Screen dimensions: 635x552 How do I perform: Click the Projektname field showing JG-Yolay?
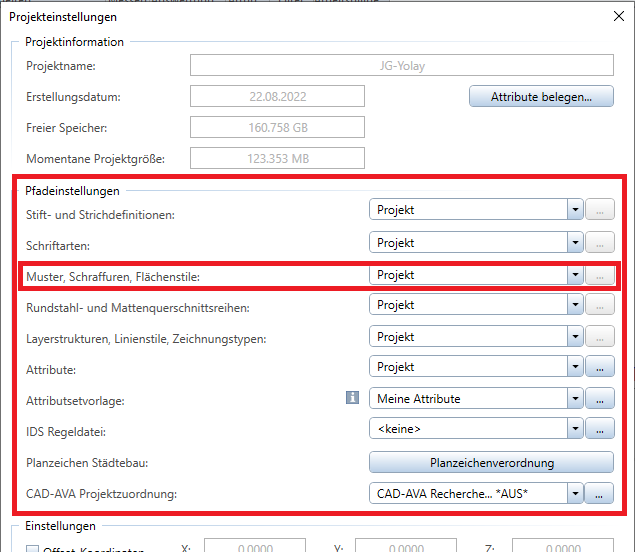click(x=401, y=66)
